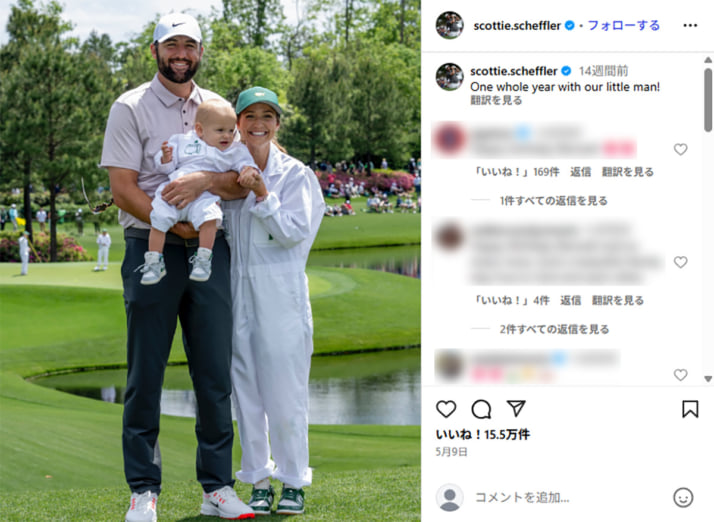Viewport: 714px width, 522px height.
Task: Open scottie.scheffler username in header
Action: pyautogui.click(x=517, y=26)
